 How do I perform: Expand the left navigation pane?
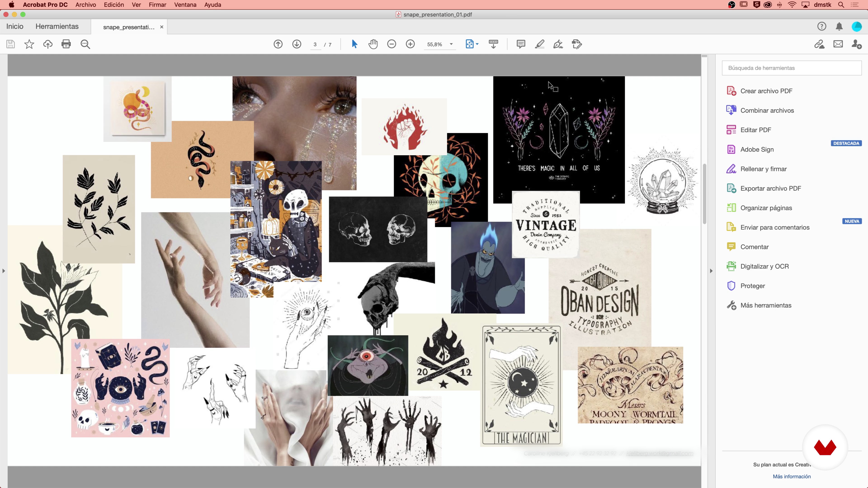4,271
